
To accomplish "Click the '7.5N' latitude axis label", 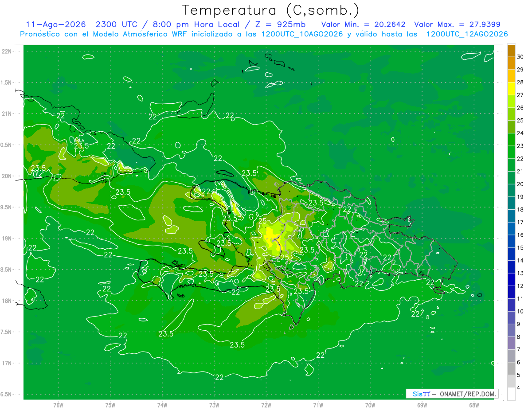I will (x=7, y=332).
